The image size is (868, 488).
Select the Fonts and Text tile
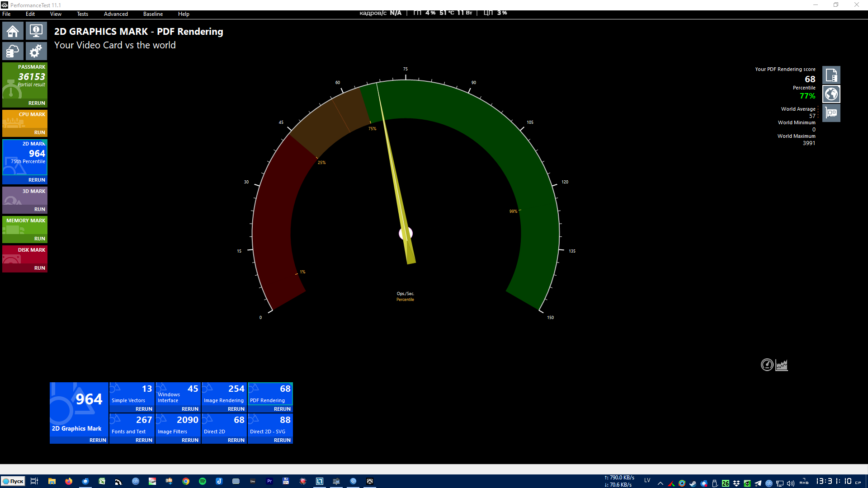[x=132, y=425]
